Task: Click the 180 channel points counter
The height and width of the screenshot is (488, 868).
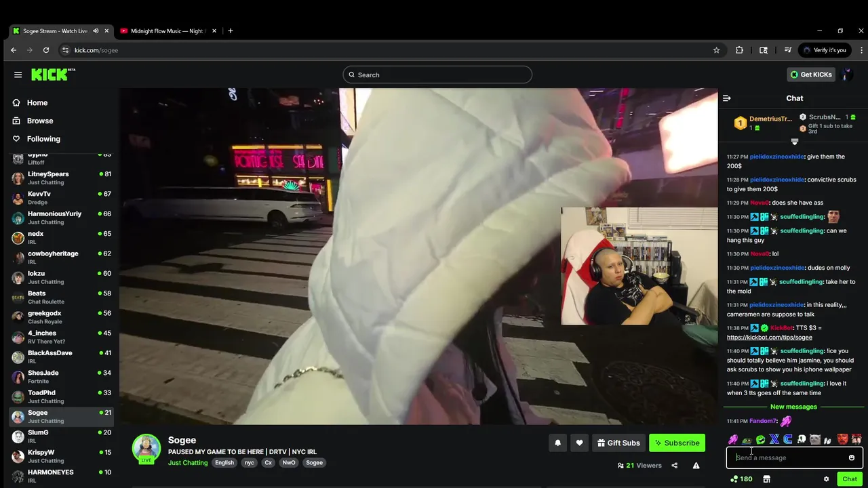Action: point(741,479)
